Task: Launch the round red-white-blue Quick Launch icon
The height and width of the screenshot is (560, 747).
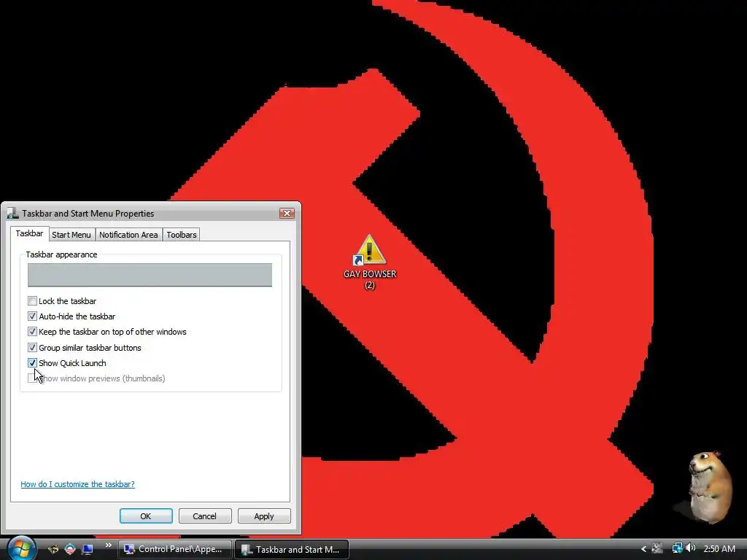Action: pyautogui.click(x=70, y=549)
